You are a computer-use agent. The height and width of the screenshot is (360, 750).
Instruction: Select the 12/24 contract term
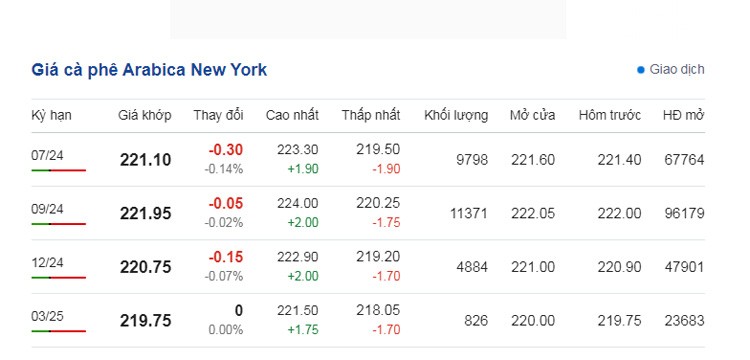[47, 262]
